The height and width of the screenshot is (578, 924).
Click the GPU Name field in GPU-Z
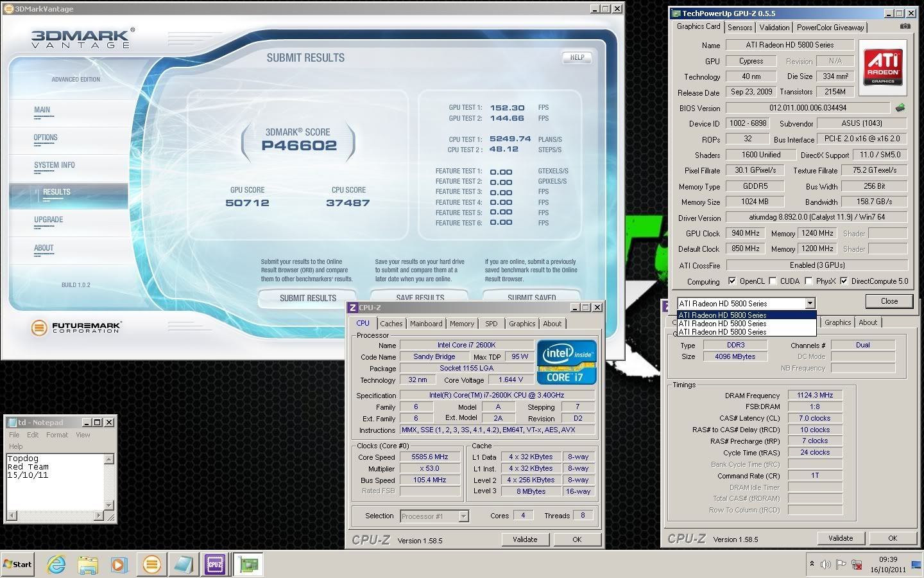click(x=789, y=45)
